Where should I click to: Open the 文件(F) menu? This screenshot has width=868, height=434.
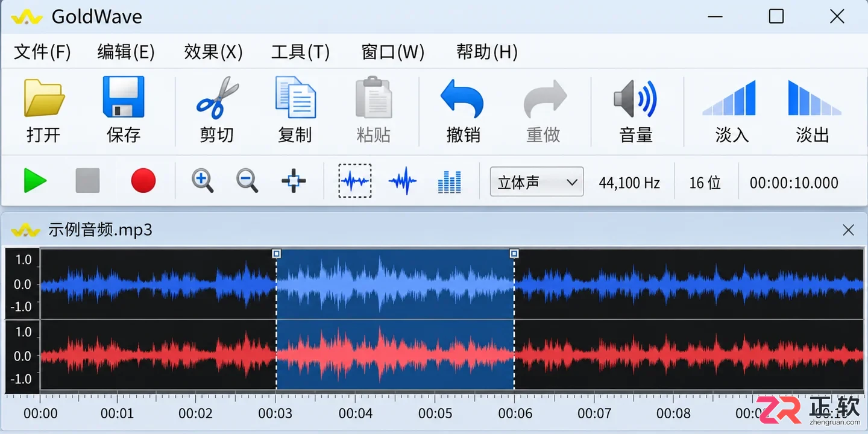(x=42, y=52)
